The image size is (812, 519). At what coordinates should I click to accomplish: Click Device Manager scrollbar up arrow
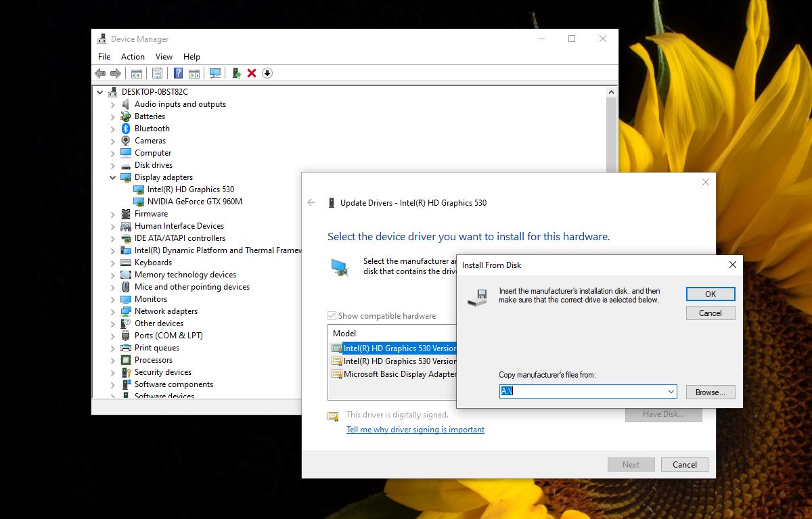pyautogui.click(x=612, y=92)
